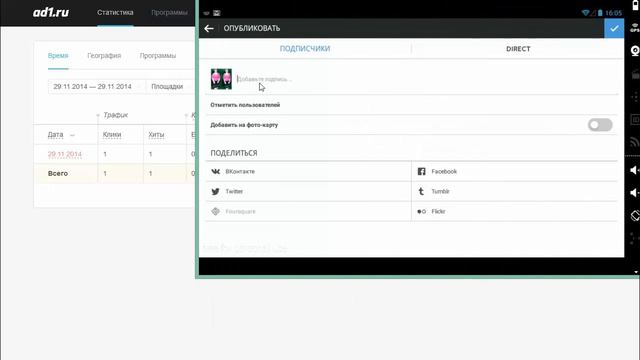Confirm publishing with the blue checkmark
This screenshot has width=640, height=360.
(x=614, y=28)
